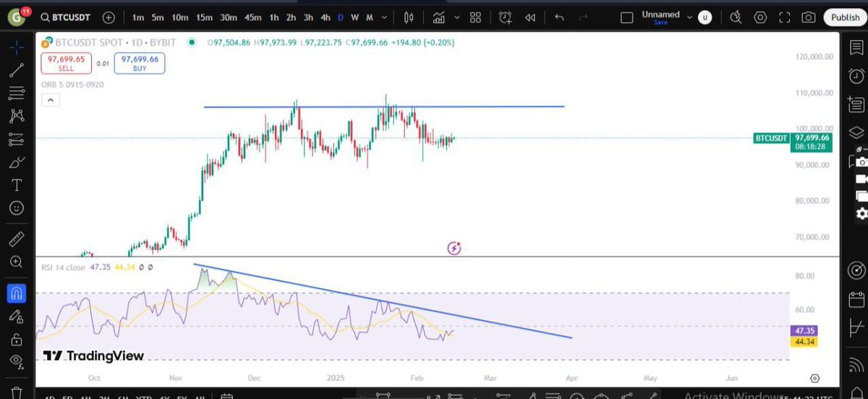Open the emoji and icons tool

click(17, 208)
